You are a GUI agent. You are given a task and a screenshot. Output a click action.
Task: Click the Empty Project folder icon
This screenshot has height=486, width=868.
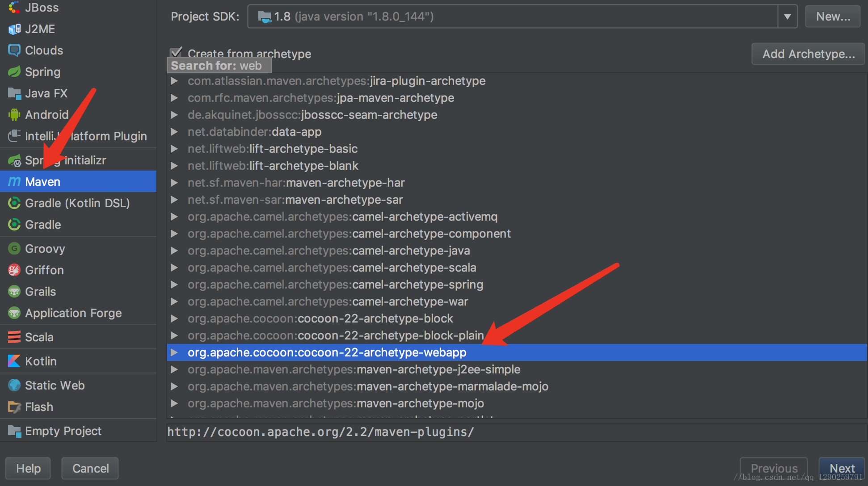(14, 431)
